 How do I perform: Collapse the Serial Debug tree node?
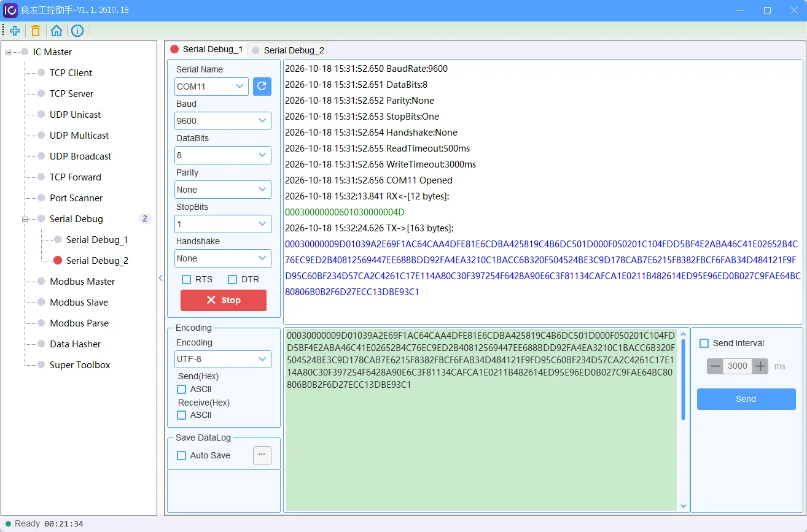25,219
